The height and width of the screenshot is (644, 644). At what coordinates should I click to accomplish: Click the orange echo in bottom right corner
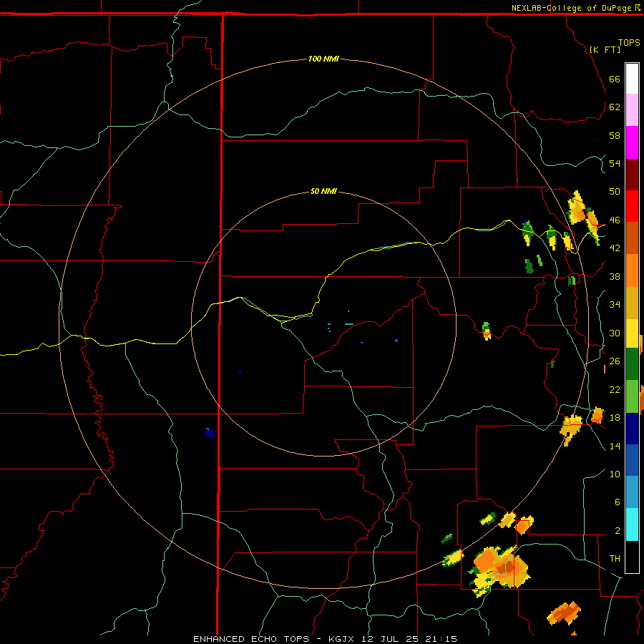[x=565, y=613]
